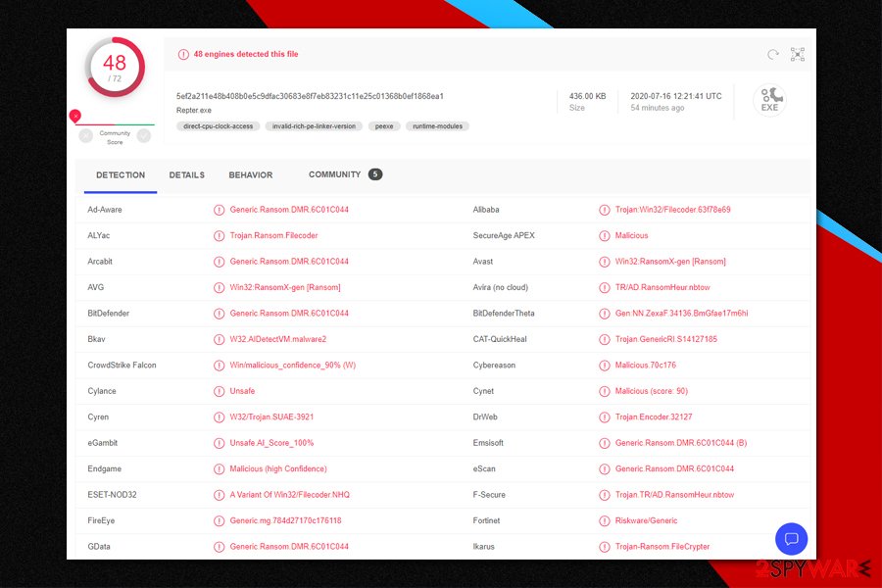
Task: Click the alert icon in the Fortinet row
Action: click(604, 521)
